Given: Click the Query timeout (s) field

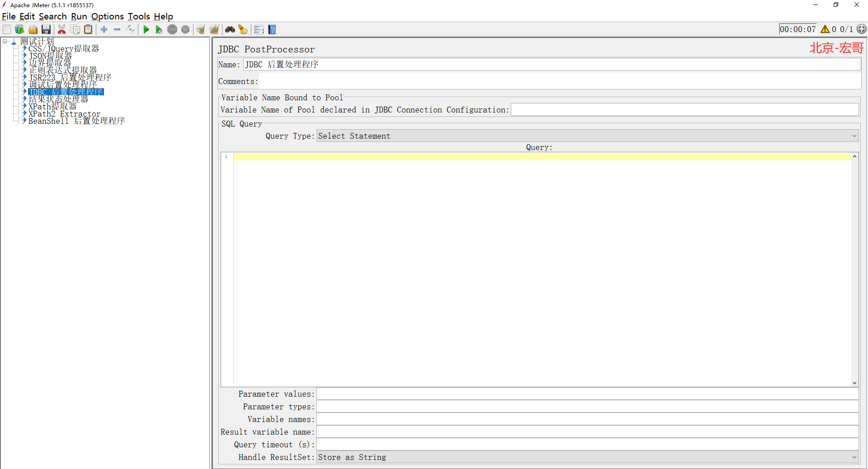Looking at the screenshot, I should tap(587, 445).
